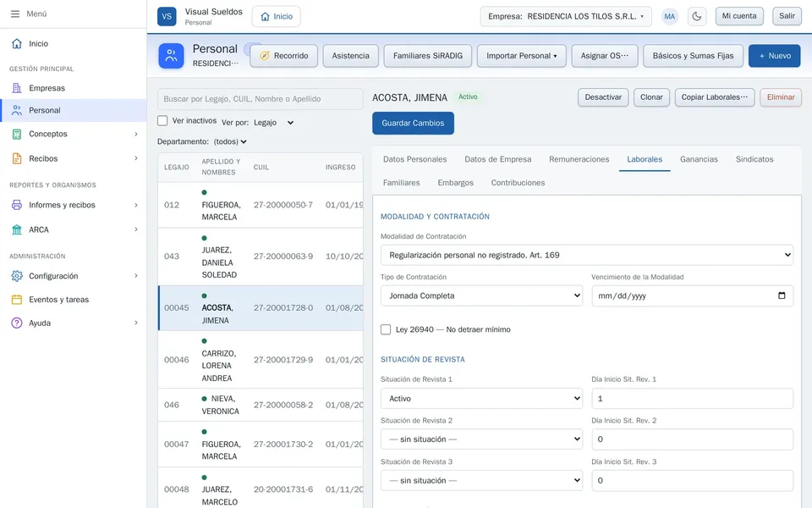Viewport: 812px width, 508px height.
Task: Click the Nuevo button
Action: (x=774, y=56)
